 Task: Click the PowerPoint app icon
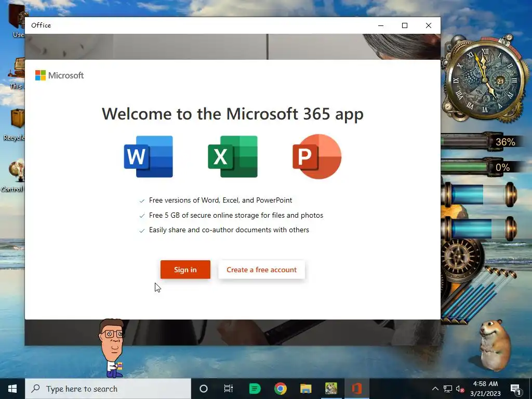[317, 156]
